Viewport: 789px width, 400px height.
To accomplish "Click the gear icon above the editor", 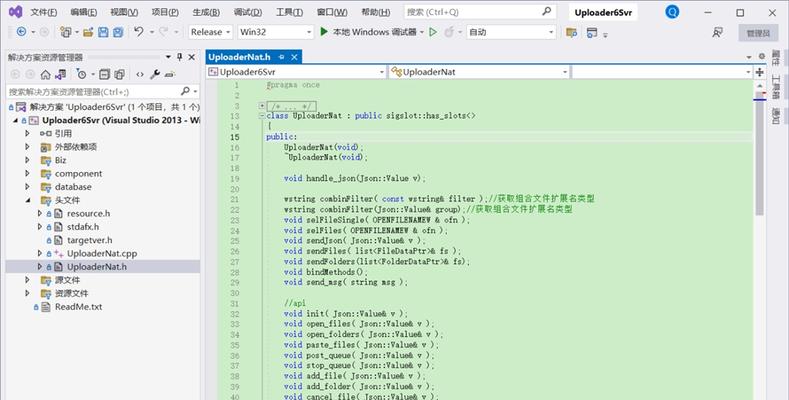I will 762,56.
